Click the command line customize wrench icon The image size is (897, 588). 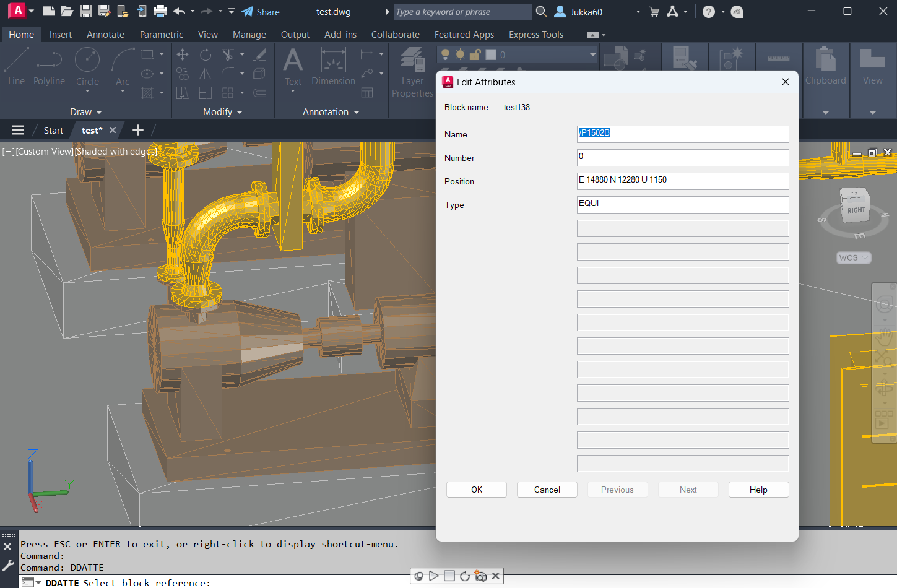8,565
